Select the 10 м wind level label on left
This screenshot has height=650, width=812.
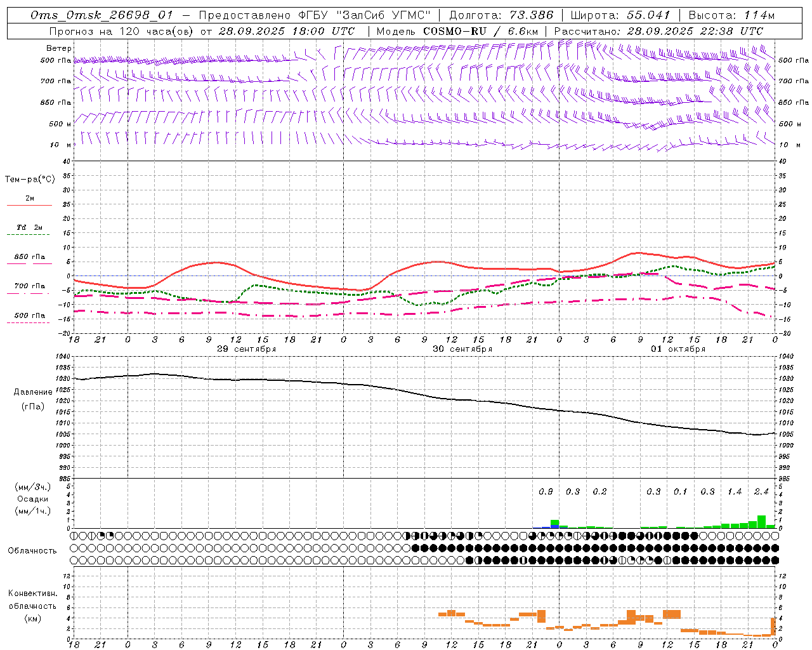(x=60, y=145)
